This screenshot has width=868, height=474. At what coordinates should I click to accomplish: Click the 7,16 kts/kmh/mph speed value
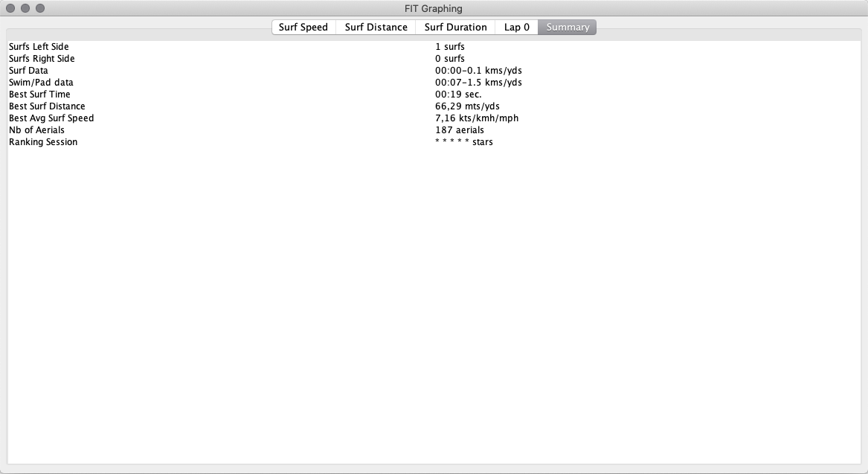pos(477,118)
